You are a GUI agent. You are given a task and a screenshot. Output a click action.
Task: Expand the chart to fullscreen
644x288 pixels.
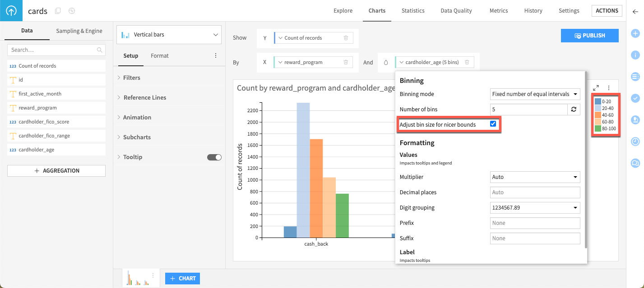(596, 87)
